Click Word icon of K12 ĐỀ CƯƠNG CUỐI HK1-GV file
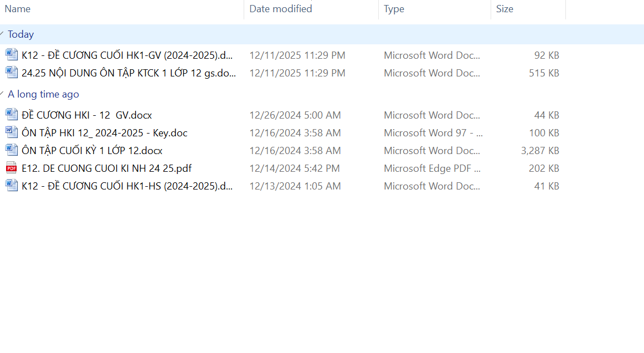 point(11,55)
